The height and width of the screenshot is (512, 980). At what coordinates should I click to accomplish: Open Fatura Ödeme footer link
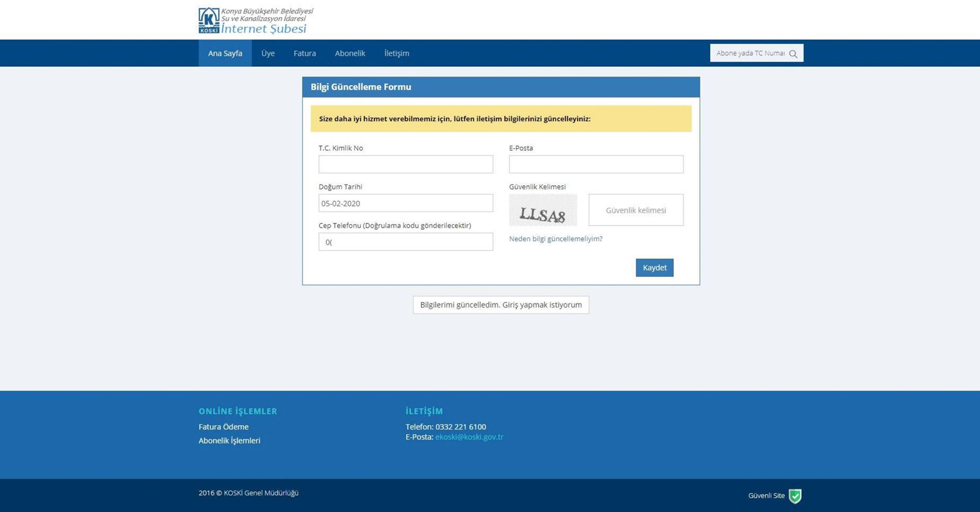224,427
